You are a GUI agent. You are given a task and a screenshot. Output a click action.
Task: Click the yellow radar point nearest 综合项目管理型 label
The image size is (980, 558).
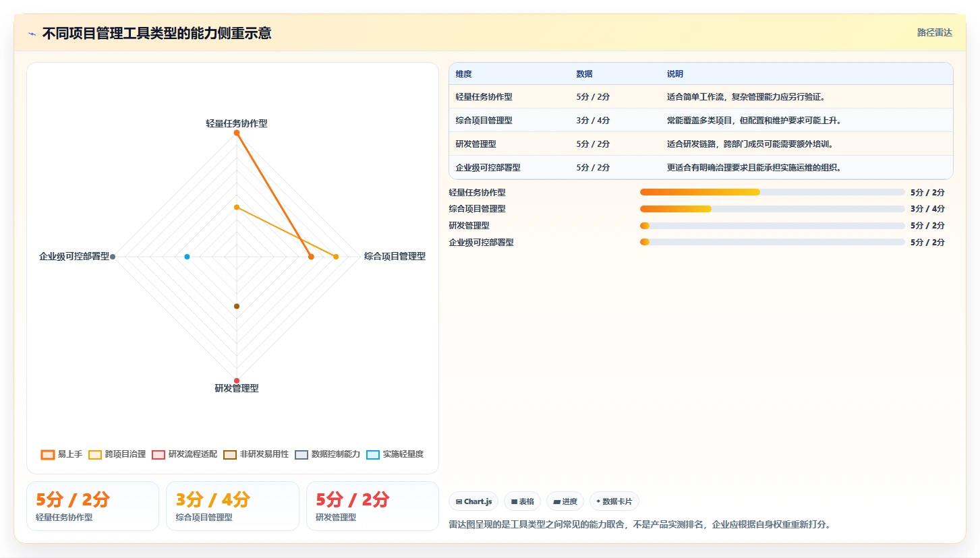336,257
